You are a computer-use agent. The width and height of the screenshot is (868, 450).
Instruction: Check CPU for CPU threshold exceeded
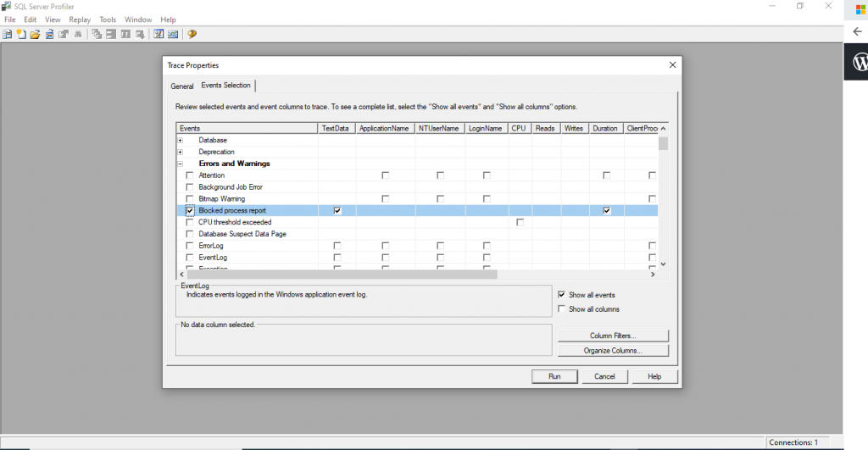(x=520, y=222)
